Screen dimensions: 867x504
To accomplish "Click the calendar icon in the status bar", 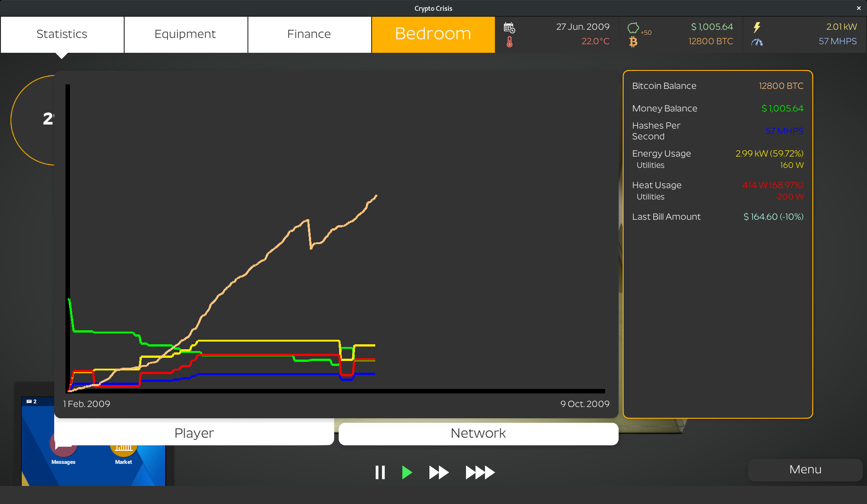I will click(x=510, y=27).
